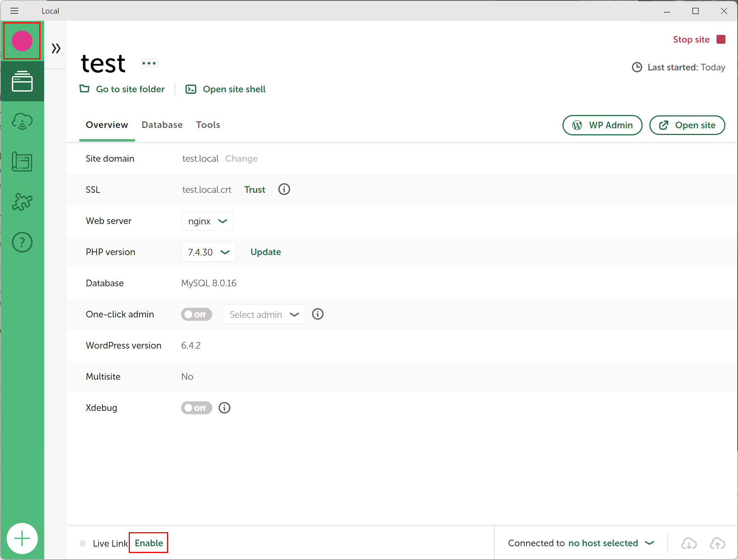The image size is (738, 560).
Task: Open the hamburger menu in title bar
Action: [14, 11]
